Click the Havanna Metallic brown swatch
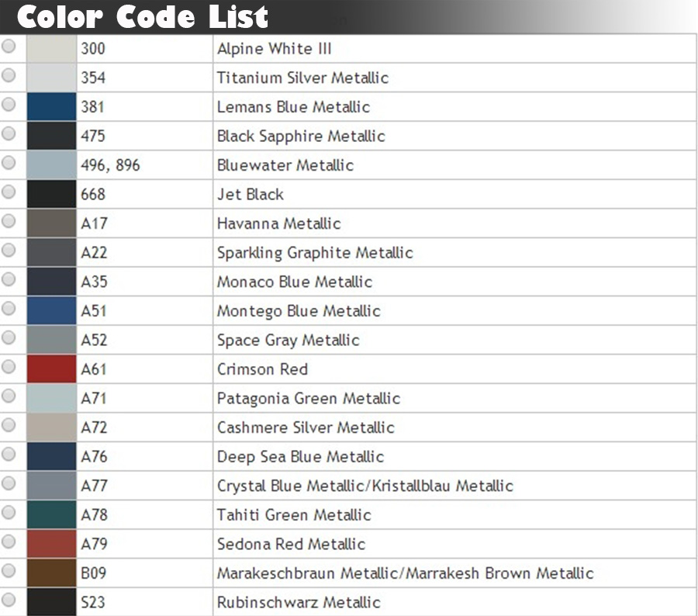 pyautogui.click(x=51, y=223)
